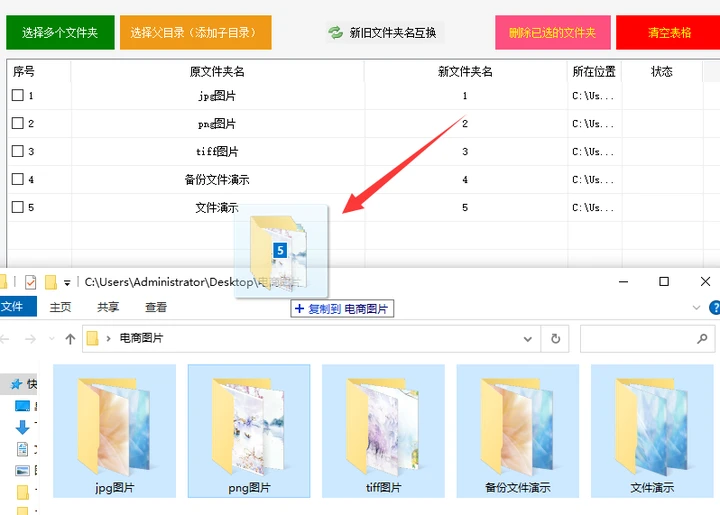This screenshot has height=515, width=720.
Task: Click the red 清空表格 button
Action: (669, 33)
